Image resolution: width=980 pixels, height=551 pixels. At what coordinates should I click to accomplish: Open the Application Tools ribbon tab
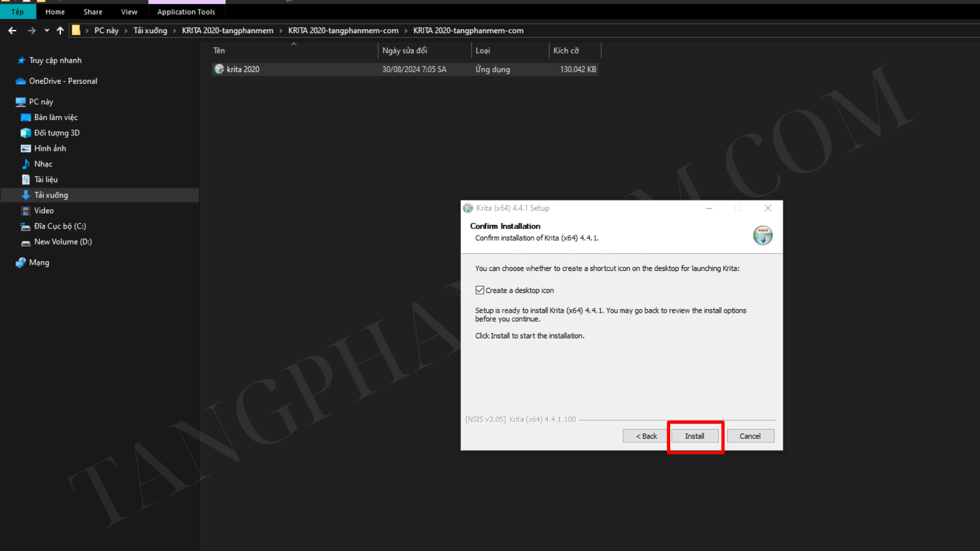[186, 12]
